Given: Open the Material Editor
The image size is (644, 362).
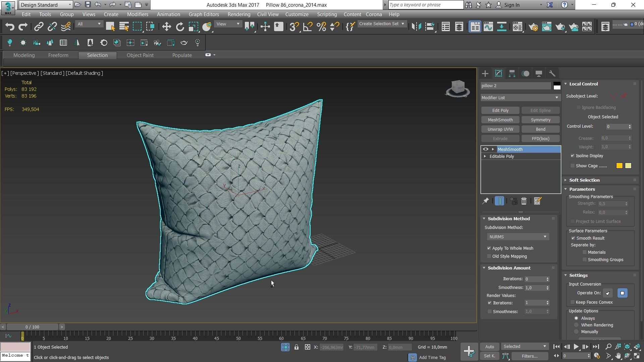Looking at the screenshot, I should pyautogui.click(x=518, y=27).
